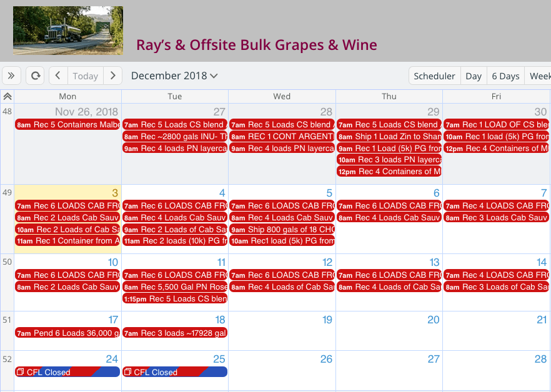551x392 pixels.
Task: Select the 6 Days view
Action: click(505, 76)
